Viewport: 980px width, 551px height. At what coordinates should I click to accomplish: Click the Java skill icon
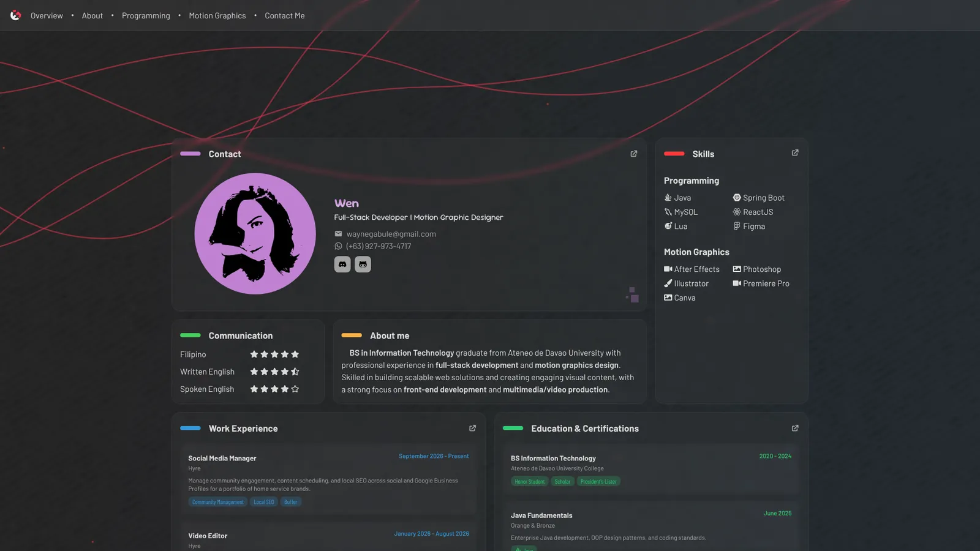click(668, 198)
